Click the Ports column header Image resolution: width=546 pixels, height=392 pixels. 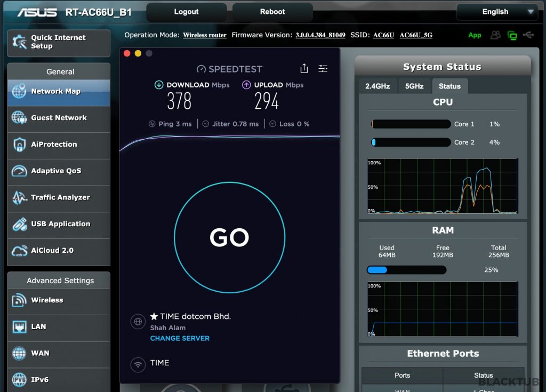click(x=402, y=375)
